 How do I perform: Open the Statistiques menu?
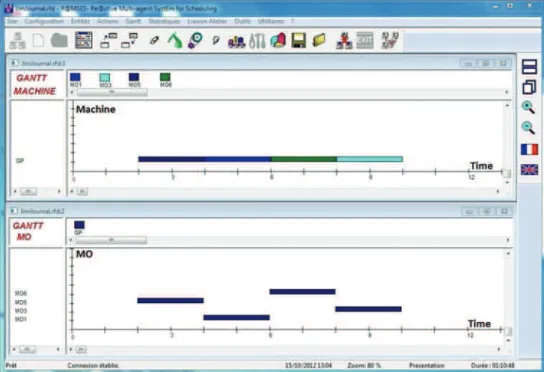click(164, 21)
